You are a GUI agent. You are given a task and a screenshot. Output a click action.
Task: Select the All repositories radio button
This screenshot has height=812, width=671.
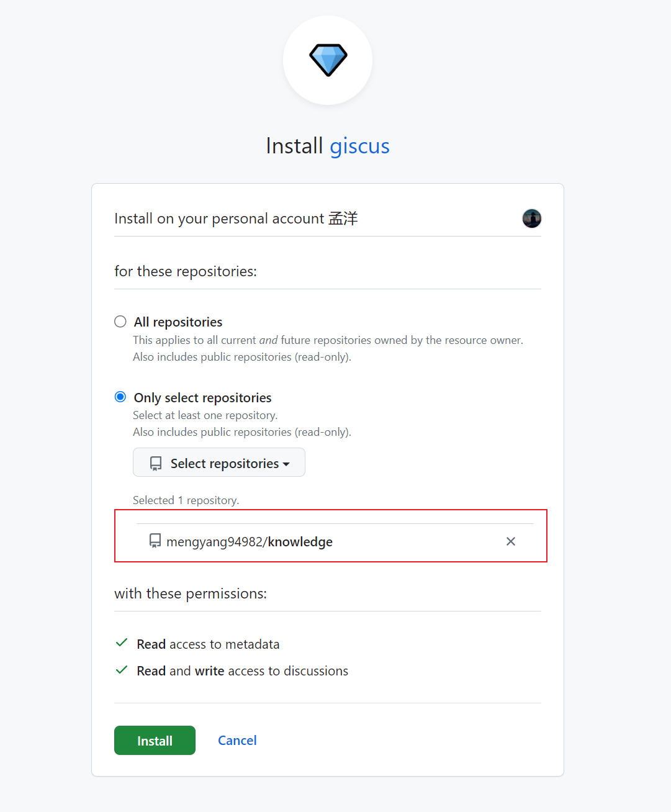click(120, 322)
